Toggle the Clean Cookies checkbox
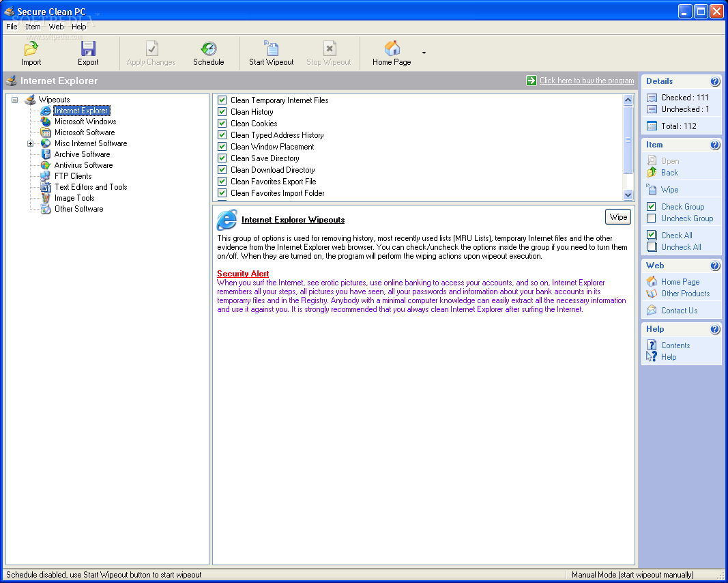Viewport: 728px width, 583px height. [x=222, y=123]
